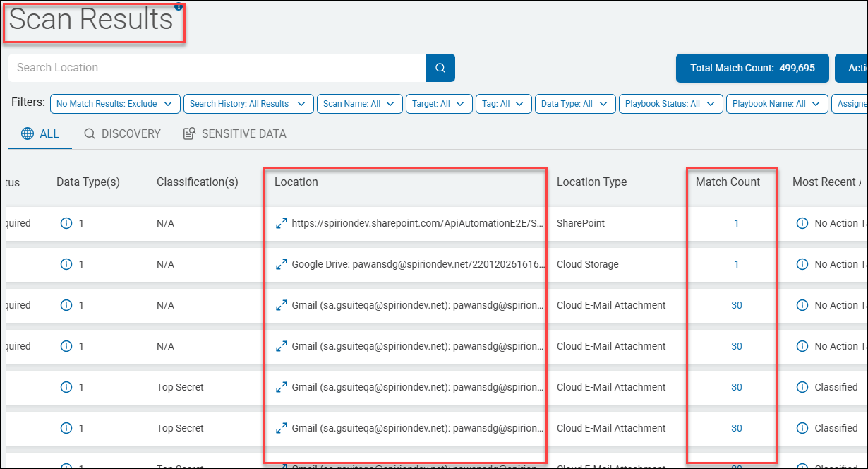Switch to the SENSITIVE DATA tab
This screenshot has height=469, width=868.
[x=235, y=133]
